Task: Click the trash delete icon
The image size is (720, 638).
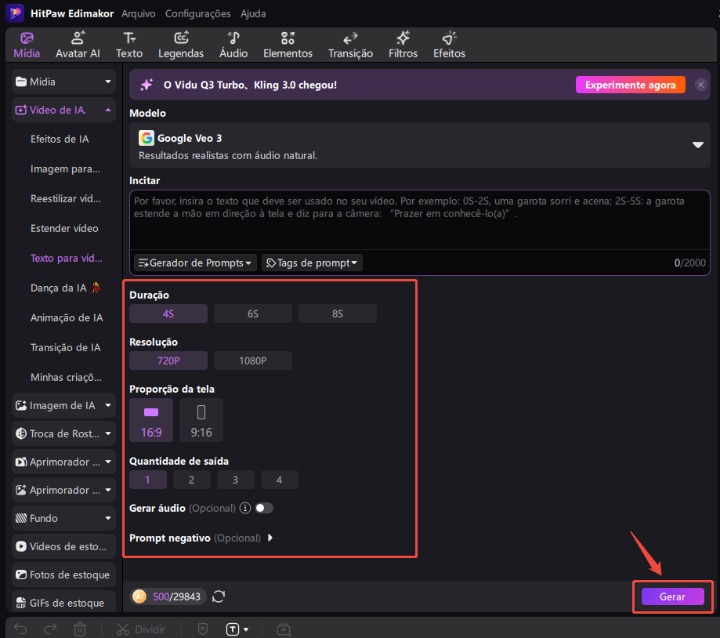Action: tap(80, 629)
